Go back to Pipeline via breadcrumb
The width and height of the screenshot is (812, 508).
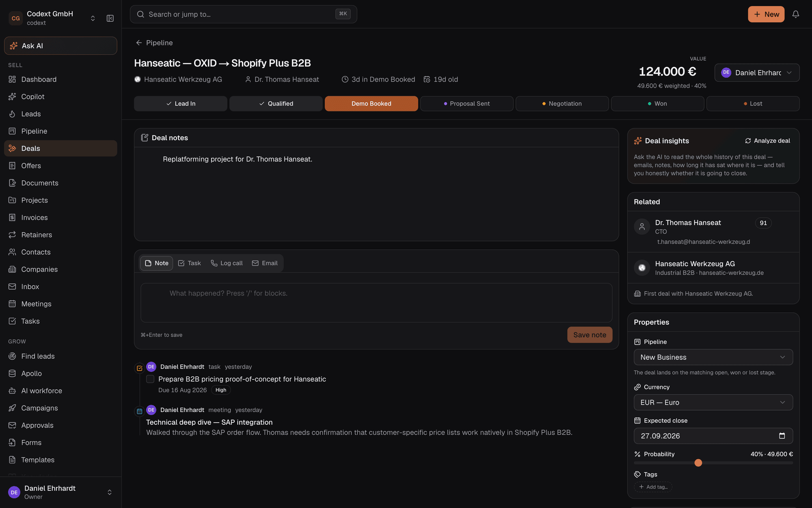click(x=154, y=43)
